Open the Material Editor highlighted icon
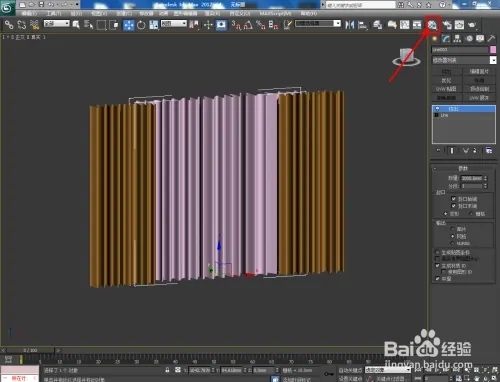 click(x=432, y=25)
